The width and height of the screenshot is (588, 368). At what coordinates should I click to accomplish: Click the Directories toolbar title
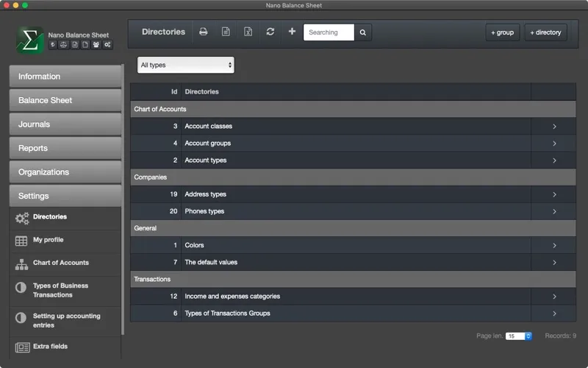coord(163,32)
